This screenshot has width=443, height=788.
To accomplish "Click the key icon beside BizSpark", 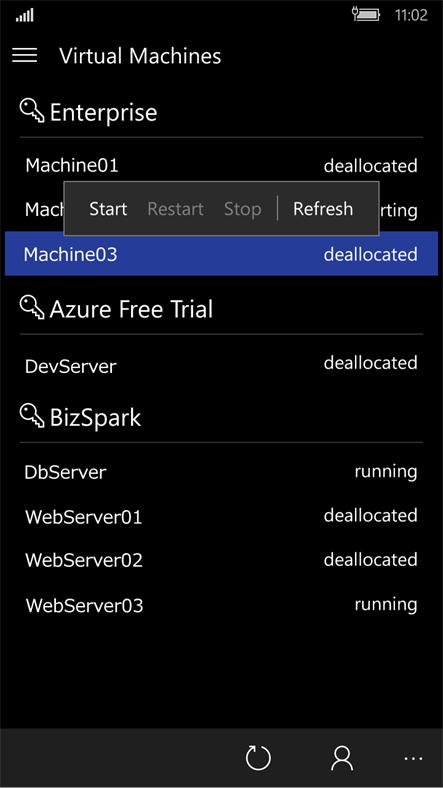I will pos(32,416).
